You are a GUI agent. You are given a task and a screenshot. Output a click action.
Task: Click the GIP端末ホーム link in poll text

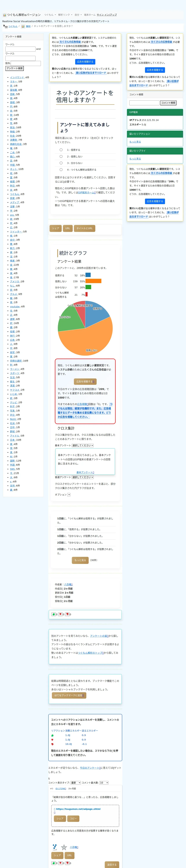click(87, 192)
